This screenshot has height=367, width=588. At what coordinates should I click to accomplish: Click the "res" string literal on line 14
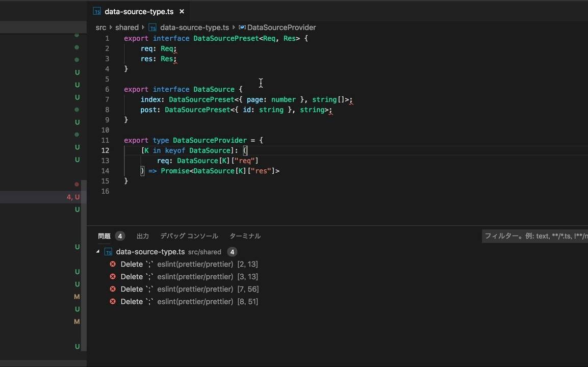click(x=261, y=171)
